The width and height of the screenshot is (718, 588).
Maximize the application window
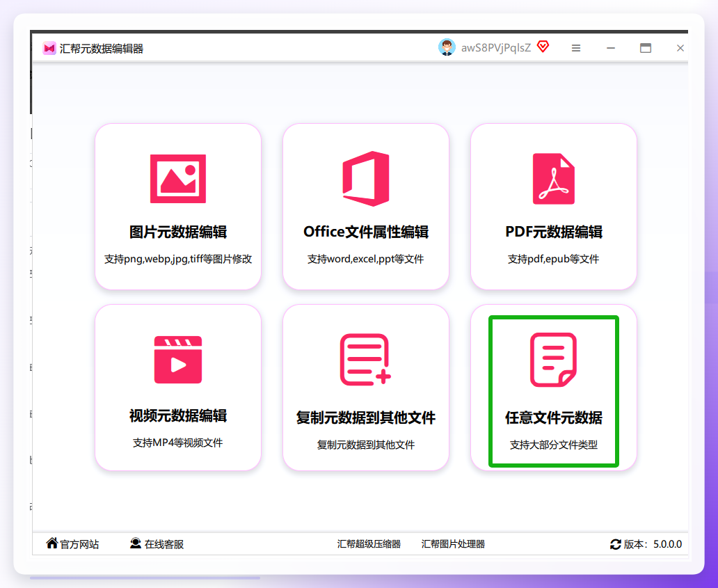[x=646, y=48]
